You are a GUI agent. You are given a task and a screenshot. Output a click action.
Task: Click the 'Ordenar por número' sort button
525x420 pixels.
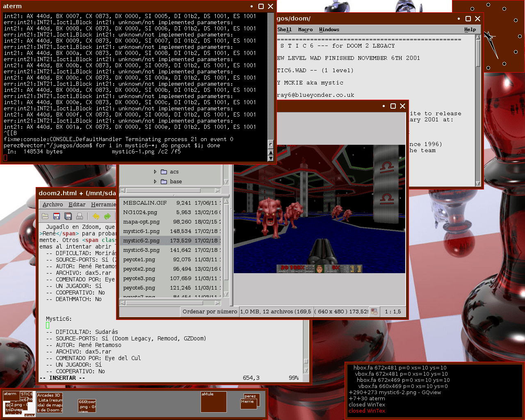click(210, 312)
